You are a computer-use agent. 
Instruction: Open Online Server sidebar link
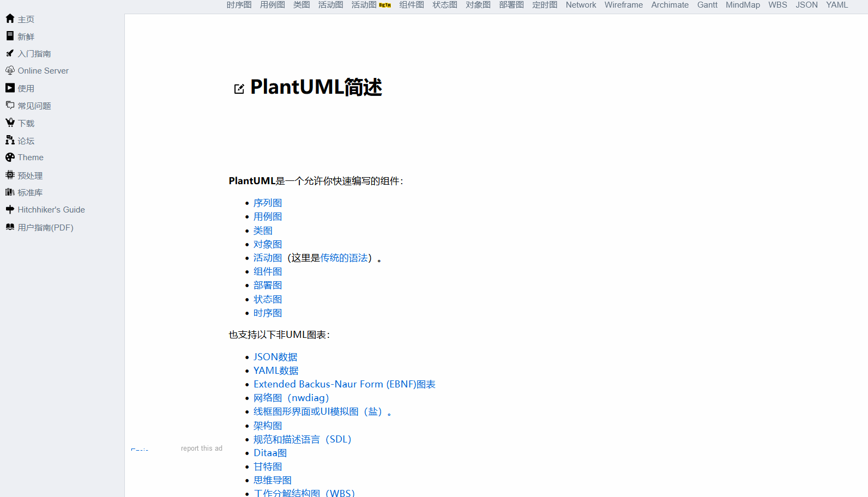pyautogui.click(x=43, y=71)
